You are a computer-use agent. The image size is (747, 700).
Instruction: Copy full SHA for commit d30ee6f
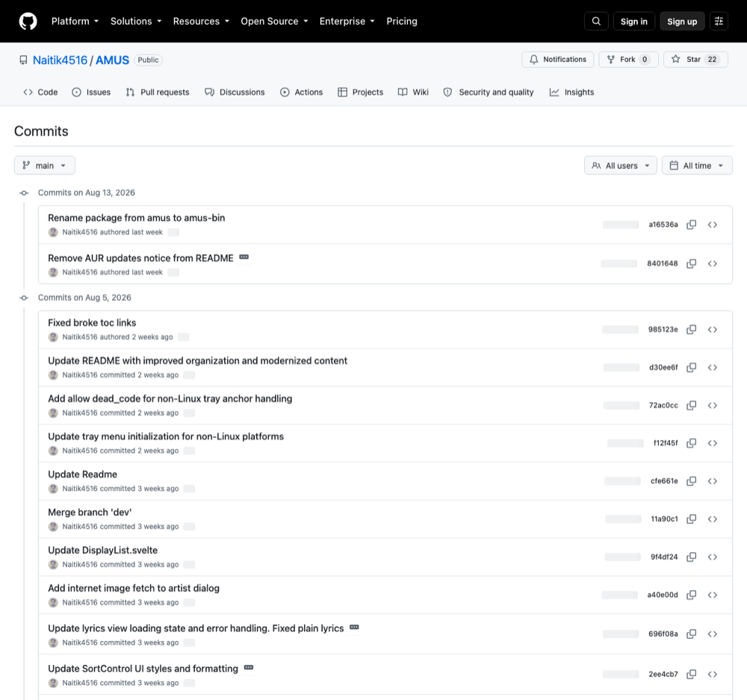click(691, 368)
